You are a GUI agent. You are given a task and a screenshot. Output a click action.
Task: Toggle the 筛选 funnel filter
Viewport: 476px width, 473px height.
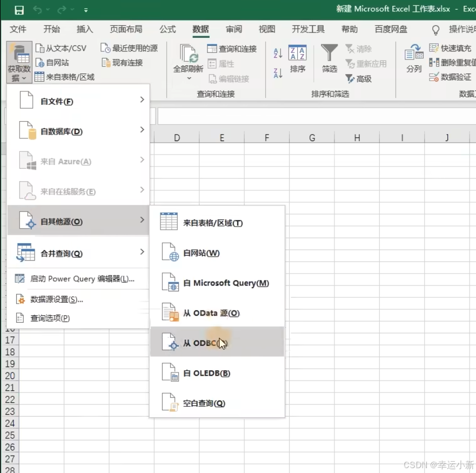tap(330, 58)
